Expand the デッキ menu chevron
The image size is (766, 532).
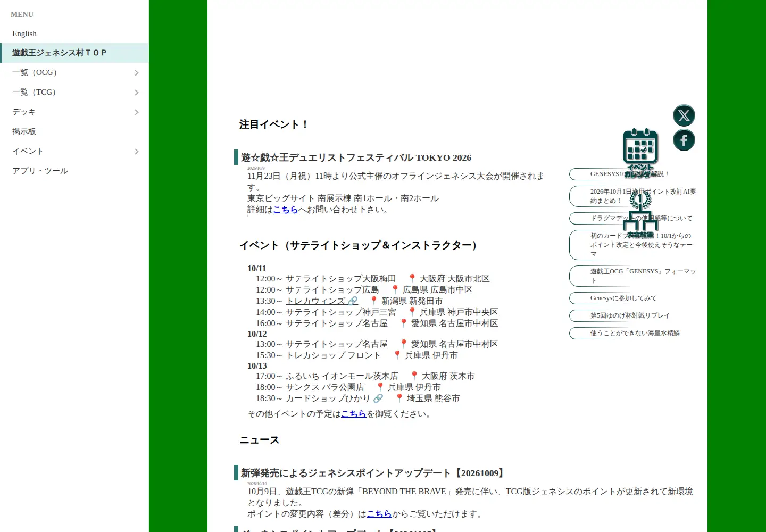(137, 112)
